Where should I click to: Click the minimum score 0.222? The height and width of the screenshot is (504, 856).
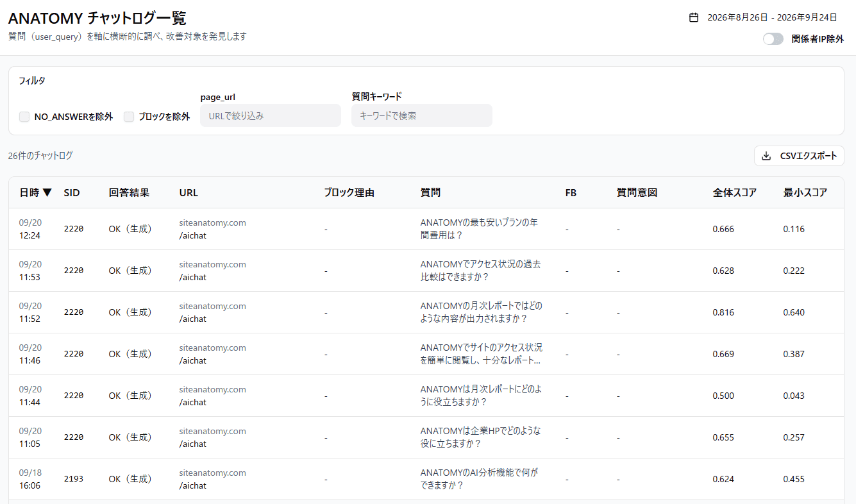pos(794,271)
